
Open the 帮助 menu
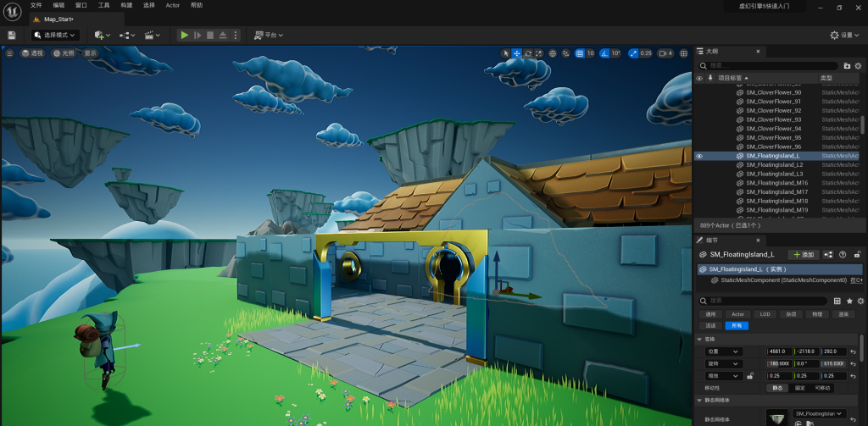point(197,5)
